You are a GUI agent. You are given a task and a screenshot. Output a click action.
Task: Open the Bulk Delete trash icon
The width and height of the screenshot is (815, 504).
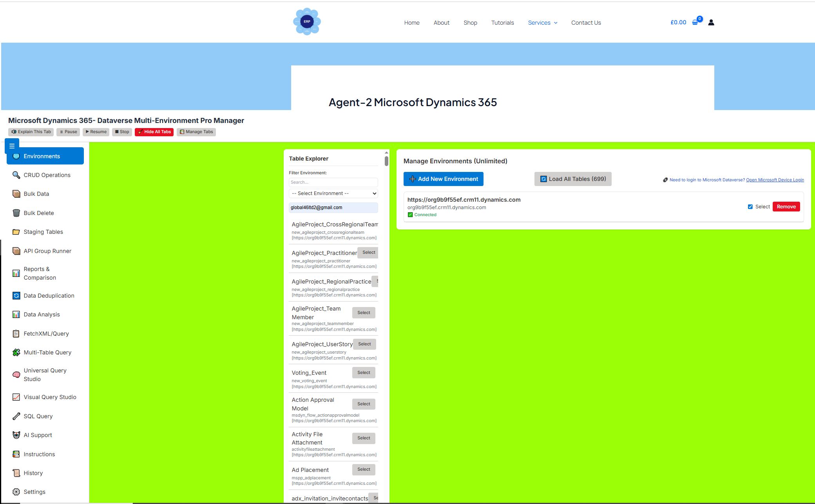pos(16,213)
